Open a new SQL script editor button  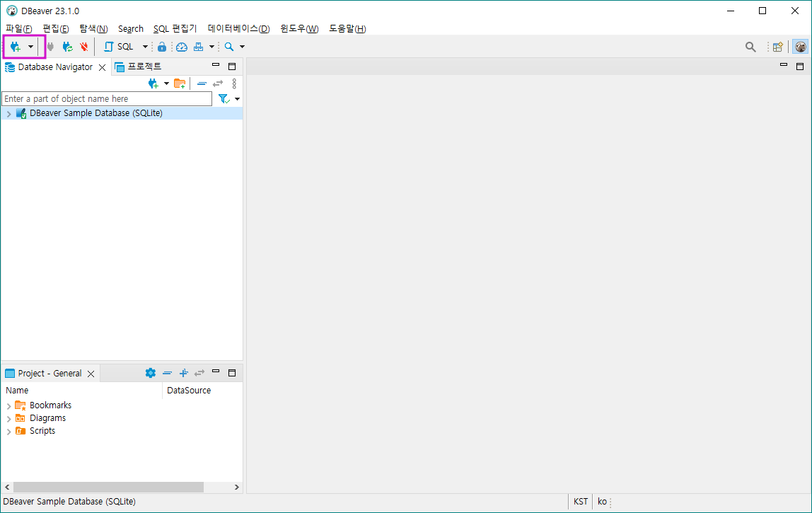pyautogui.click(x=119, y=47)
